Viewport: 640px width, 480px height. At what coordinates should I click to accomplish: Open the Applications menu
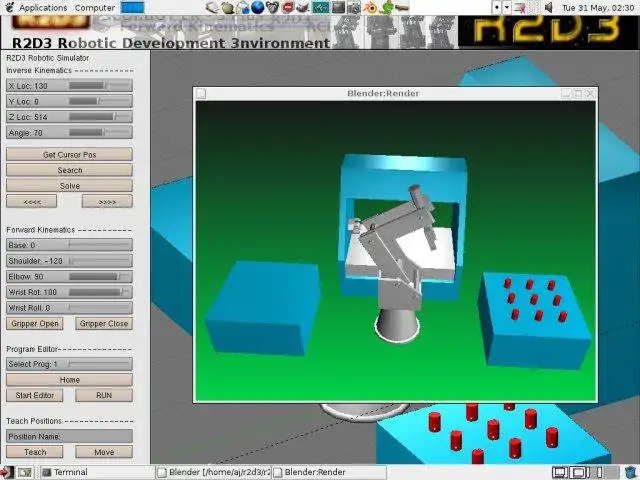(x=43, y=8)
